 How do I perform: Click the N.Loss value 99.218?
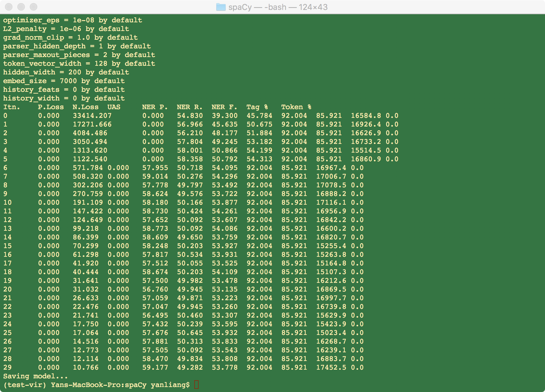(86, 229)
